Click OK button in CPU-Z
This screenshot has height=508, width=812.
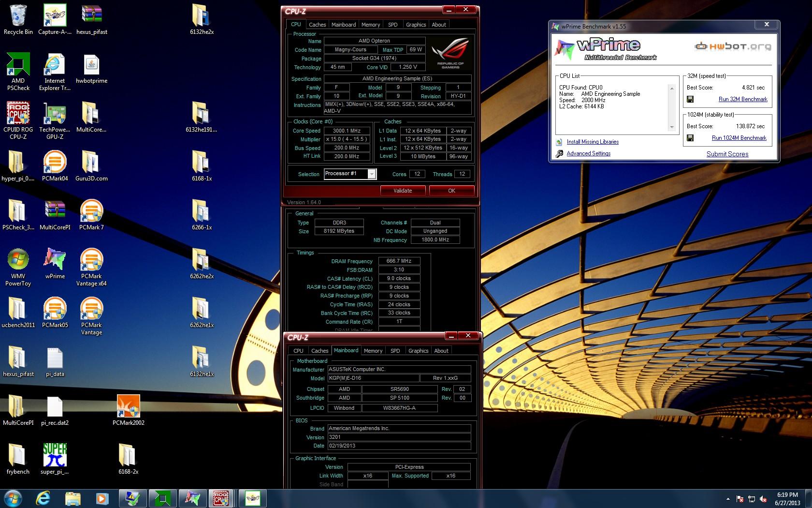451,191
